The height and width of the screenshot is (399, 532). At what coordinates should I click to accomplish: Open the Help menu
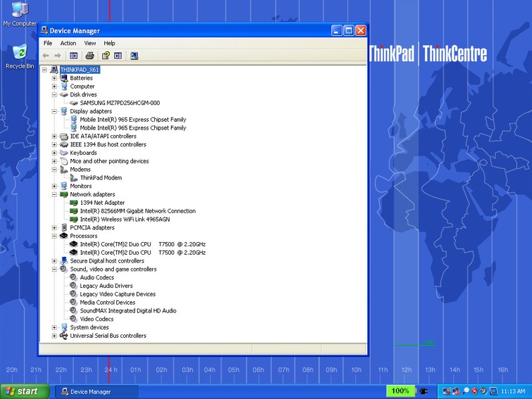[109, 43]
